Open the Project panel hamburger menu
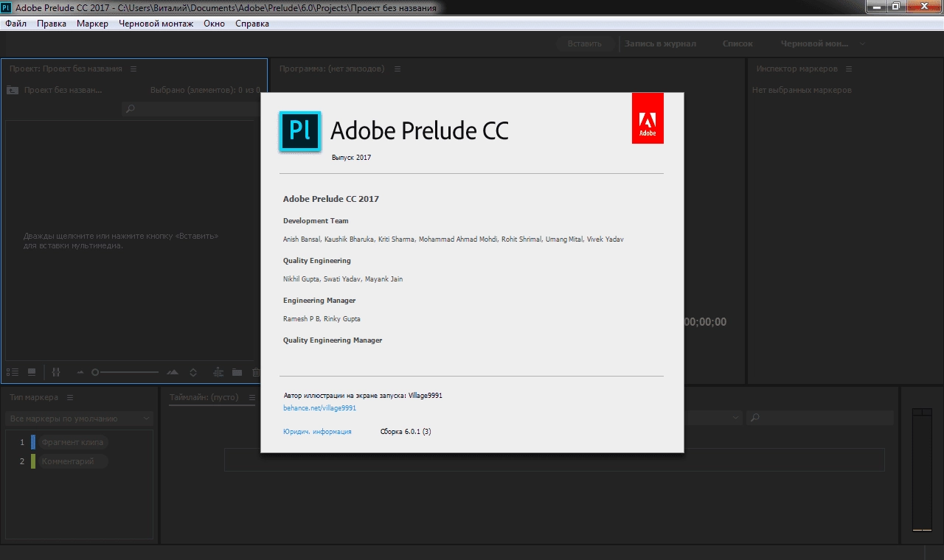This screenshot has width=944, height=560. tap(133, 69)
